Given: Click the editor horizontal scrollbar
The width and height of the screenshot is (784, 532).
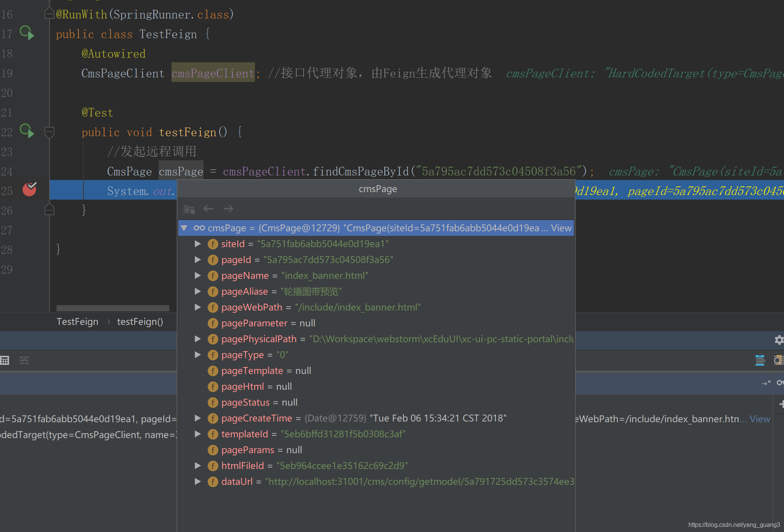Looking at the screenshot, I should (113, 308).
